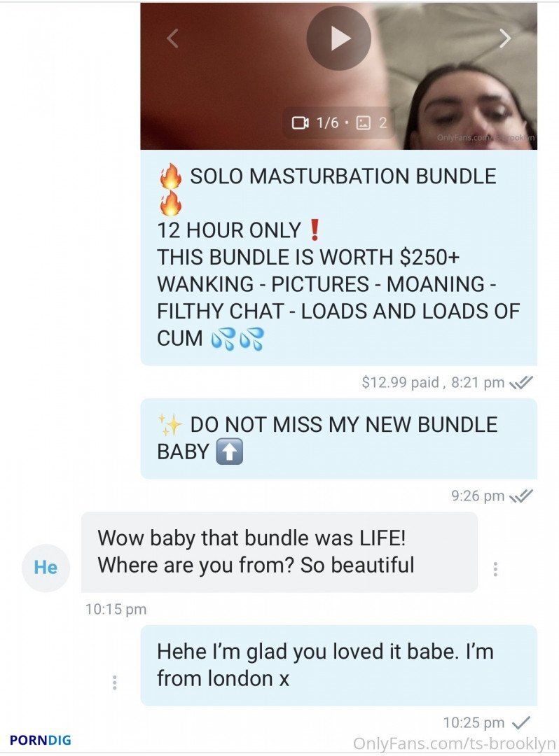Click the 10:15 pm timestamp
Image resolution: width=559 pixels, height=756 pixels.
point(116,610)
